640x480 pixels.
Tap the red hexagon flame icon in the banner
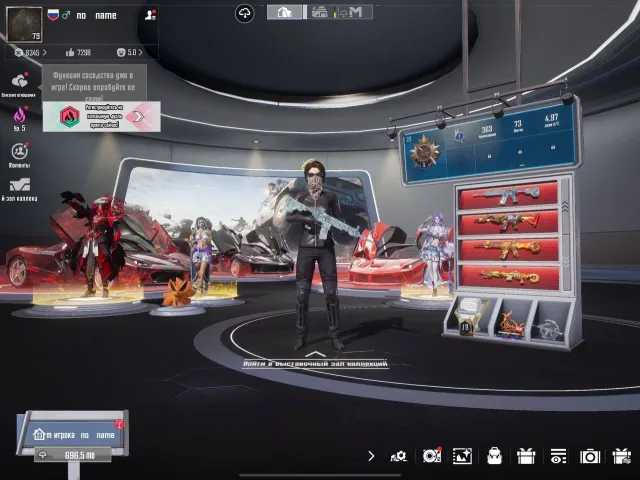69,117
